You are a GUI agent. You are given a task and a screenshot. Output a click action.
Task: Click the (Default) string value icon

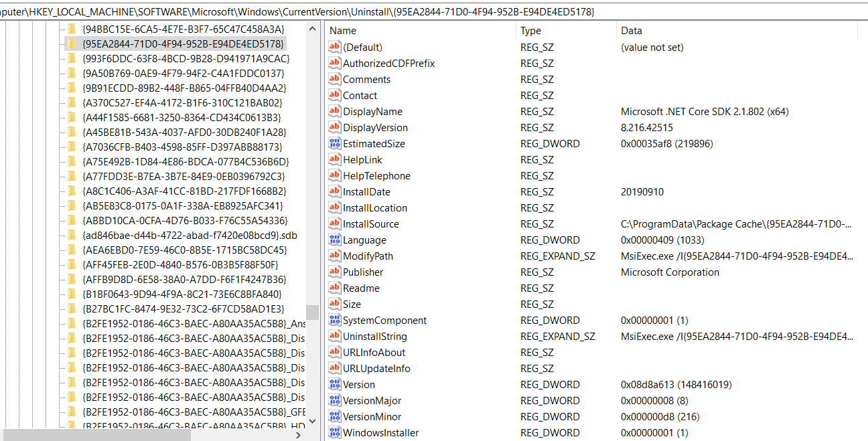[334, 47]
